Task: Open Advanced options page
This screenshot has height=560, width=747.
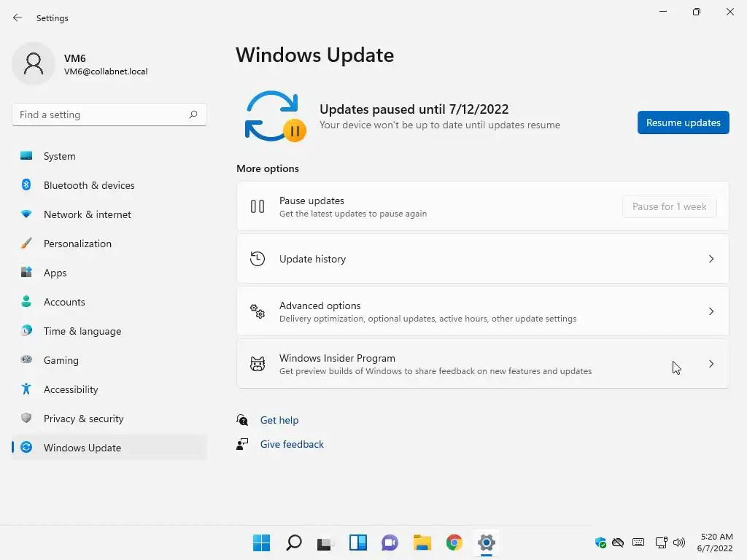Action: pos(483,311)
